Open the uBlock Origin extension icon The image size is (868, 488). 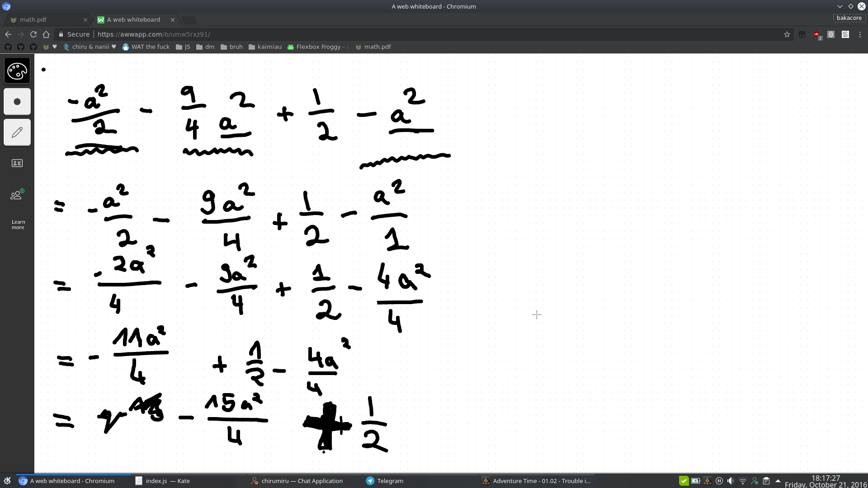[817, 34]
